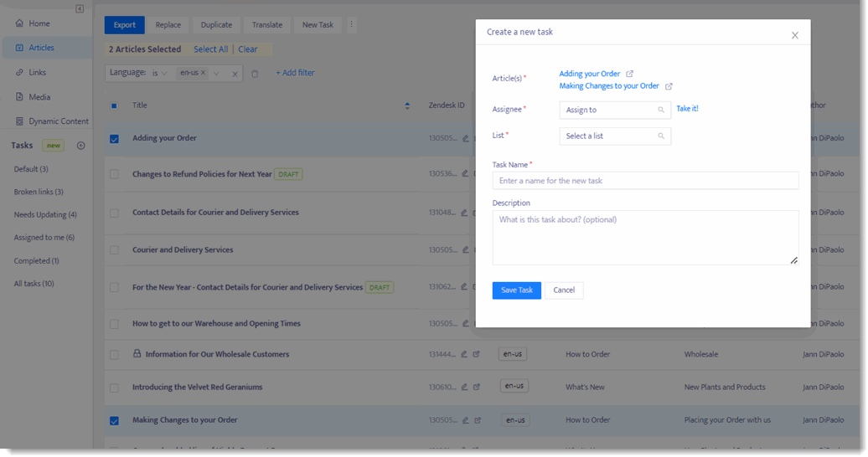Click + Add filter

pos(295,73)
